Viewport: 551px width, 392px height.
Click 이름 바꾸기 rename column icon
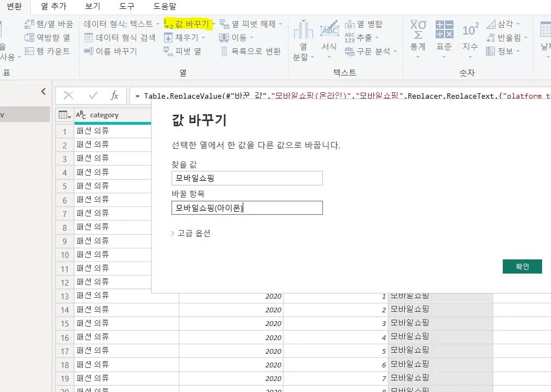click(x=89, y=51)
